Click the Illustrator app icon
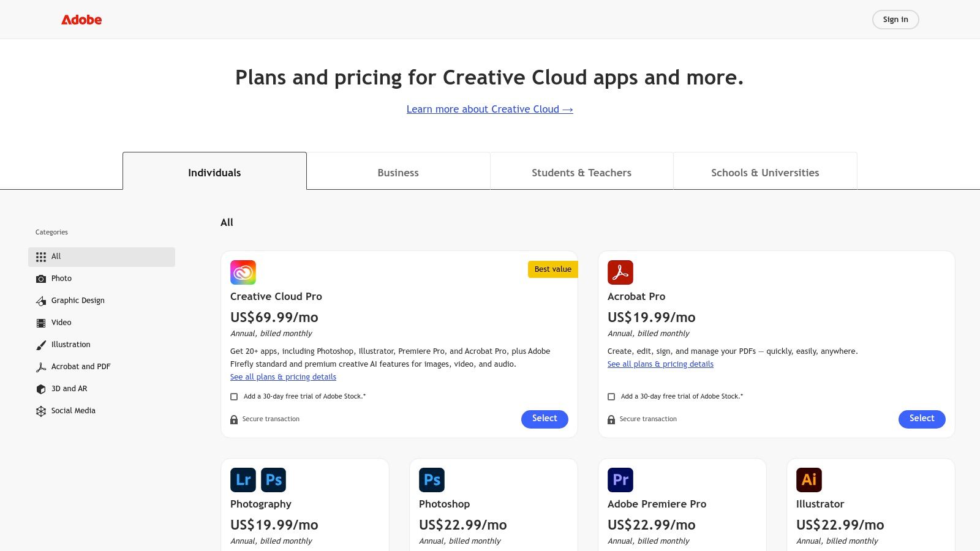 pos(809,480)
